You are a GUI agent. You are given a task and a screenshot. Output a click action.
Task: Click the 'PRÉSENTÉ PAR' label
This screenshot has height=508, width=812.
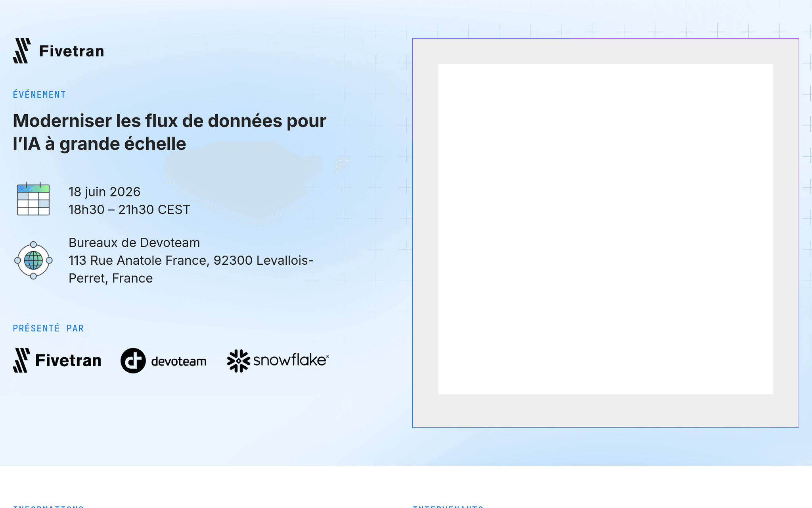(x=48, y=328)
